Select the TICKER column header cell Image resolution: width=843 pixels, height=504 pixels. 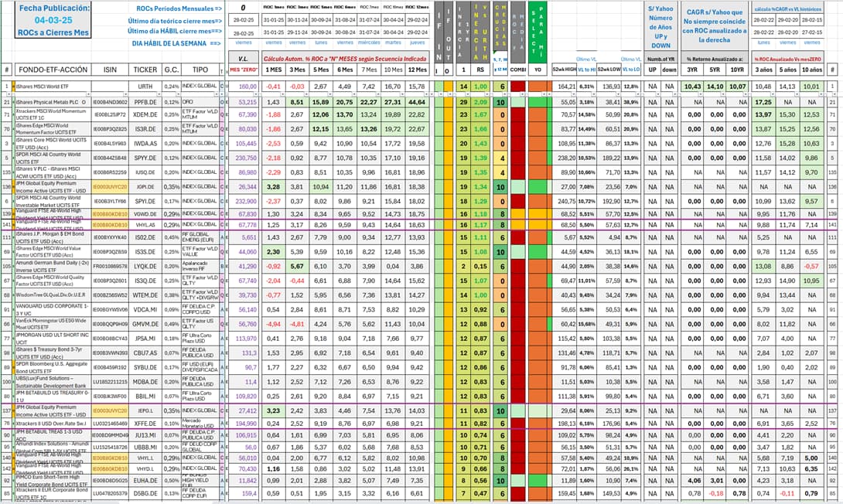pos(145,70)
